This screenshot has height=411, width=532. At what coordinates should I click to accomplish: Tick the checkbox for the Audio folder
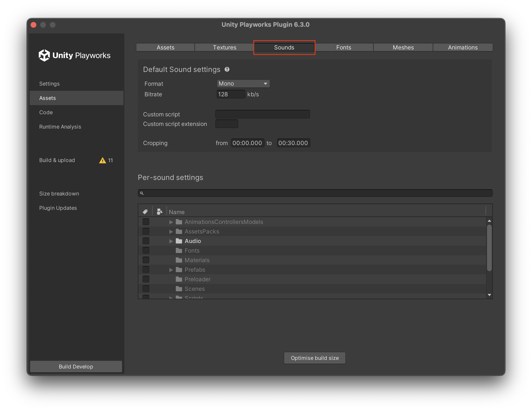(x=146, y=241)
